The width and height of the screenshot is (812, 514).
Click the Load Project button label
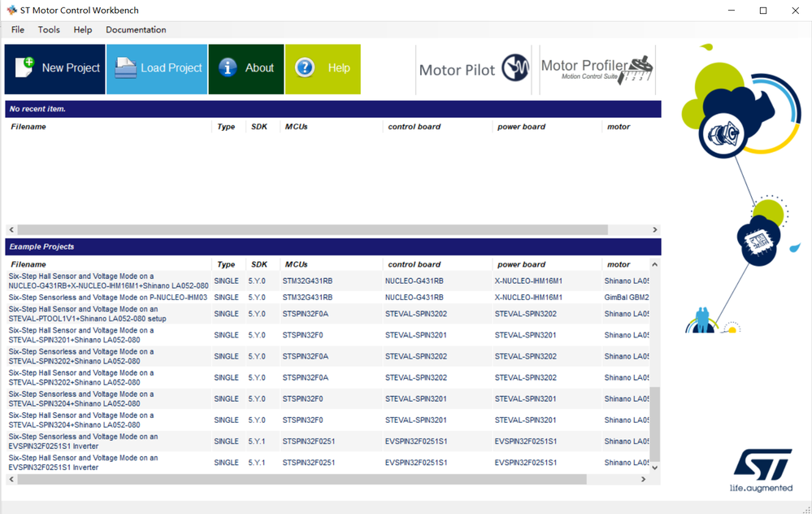click(172, 68)
